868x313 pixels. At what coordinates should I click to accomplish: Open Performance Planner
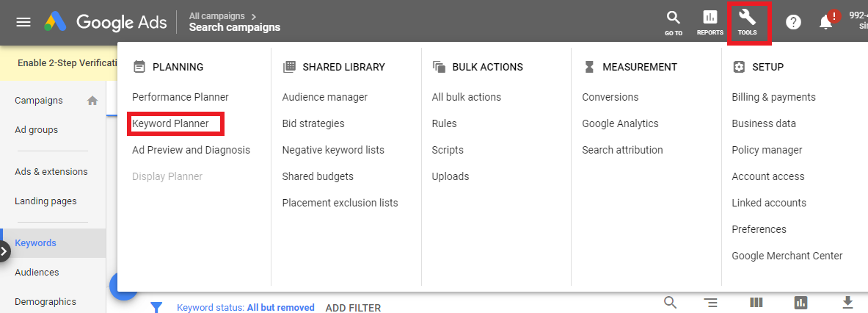click(x=180, y=97)
